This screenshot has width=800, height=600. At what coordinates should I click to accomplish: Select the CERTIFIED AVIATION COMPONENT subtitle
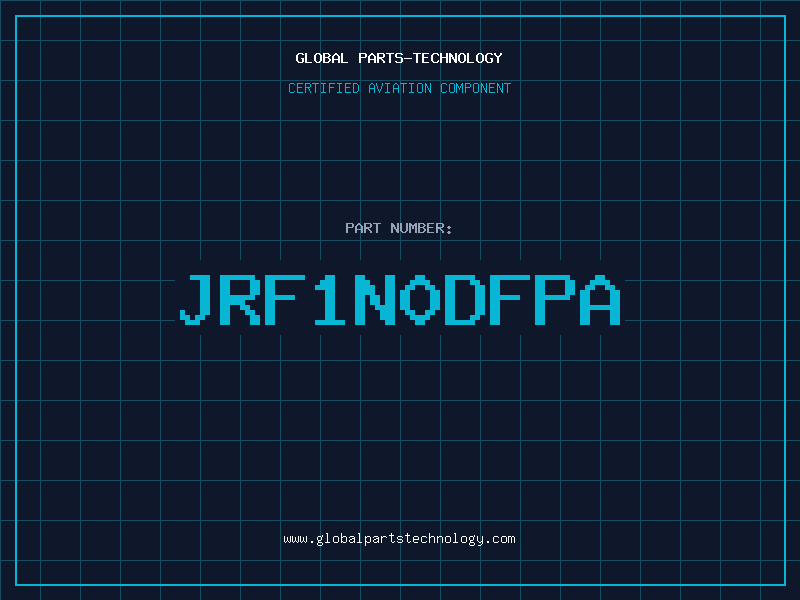(x=399, y=88)
